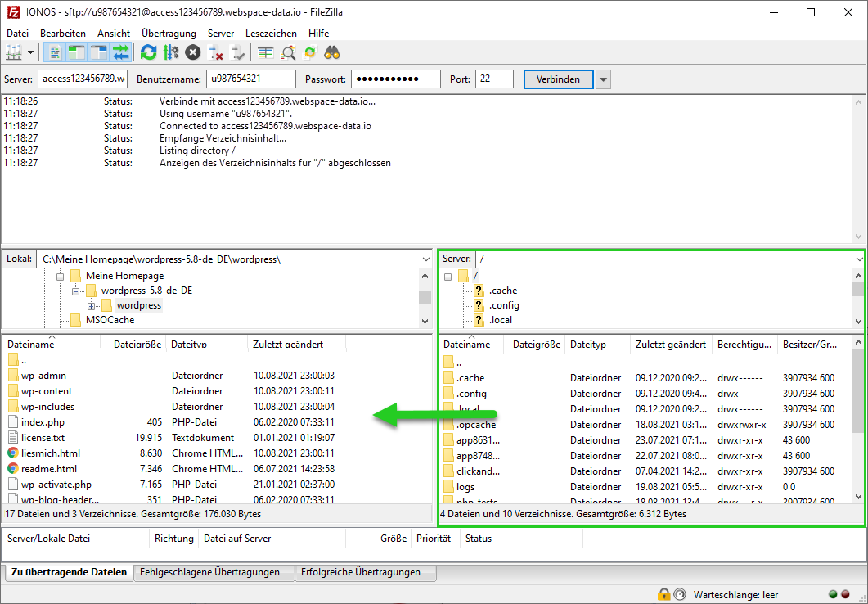Open the remote Server path dropdown

coord(859,259)
